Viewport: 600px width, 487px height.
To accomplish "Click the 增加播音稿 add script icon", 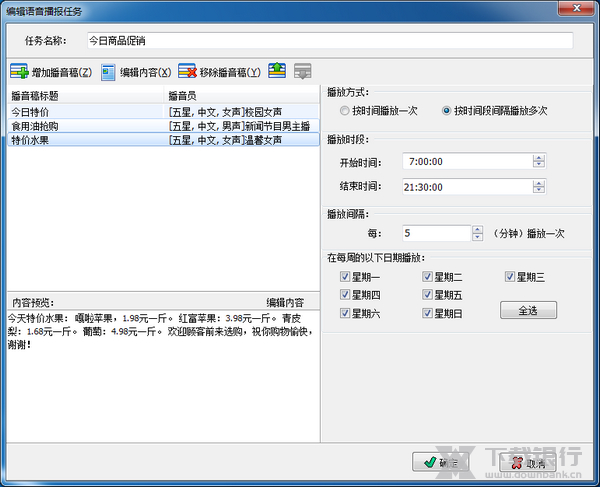I will [20, 72].
